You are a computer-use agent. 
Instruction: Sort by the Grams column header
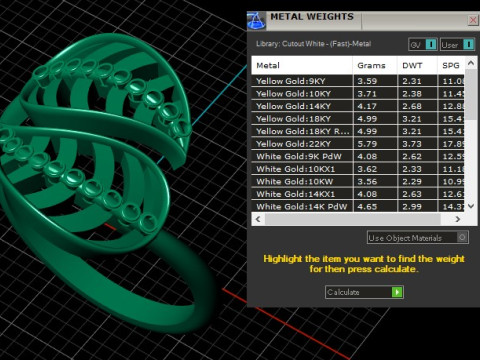tap(375, 65)
